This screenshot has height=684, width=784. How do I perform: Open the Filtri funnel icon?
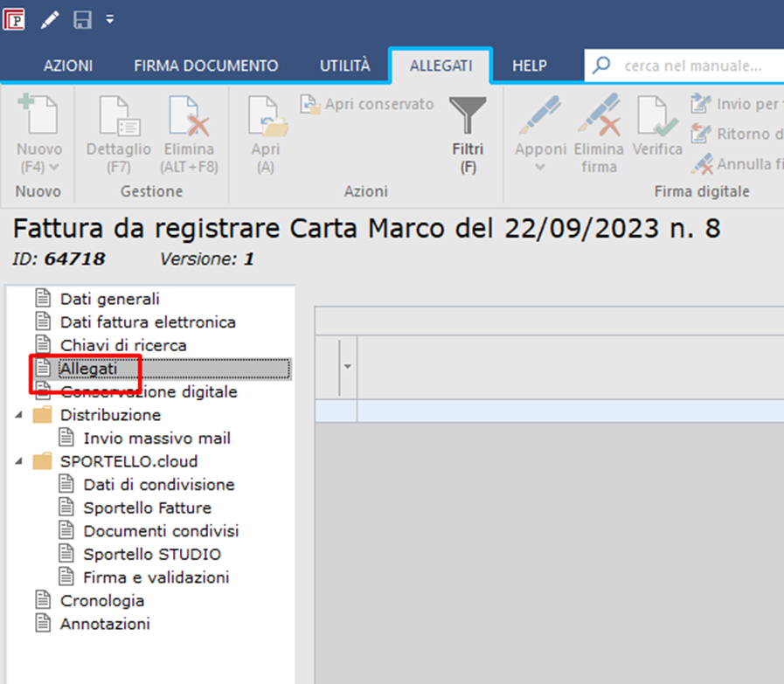tap(468, 118)
